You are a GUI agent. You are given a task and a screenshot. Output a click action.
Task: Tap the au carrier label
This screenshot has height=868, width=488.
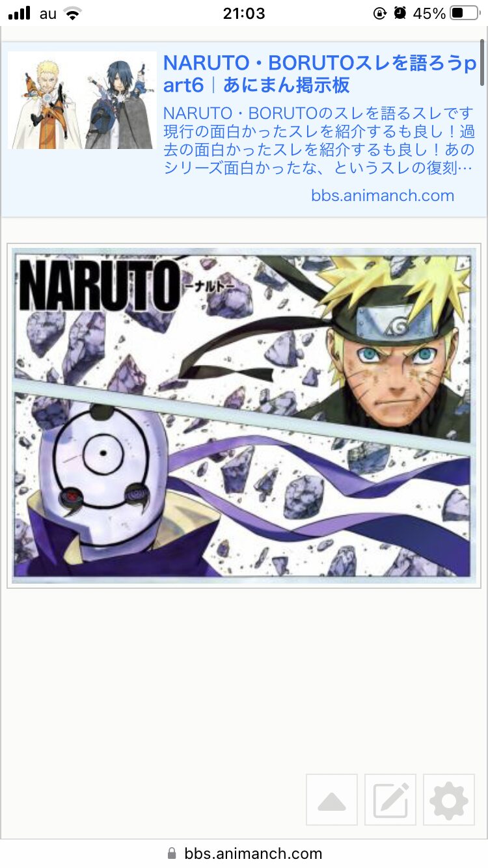(48, 14)
